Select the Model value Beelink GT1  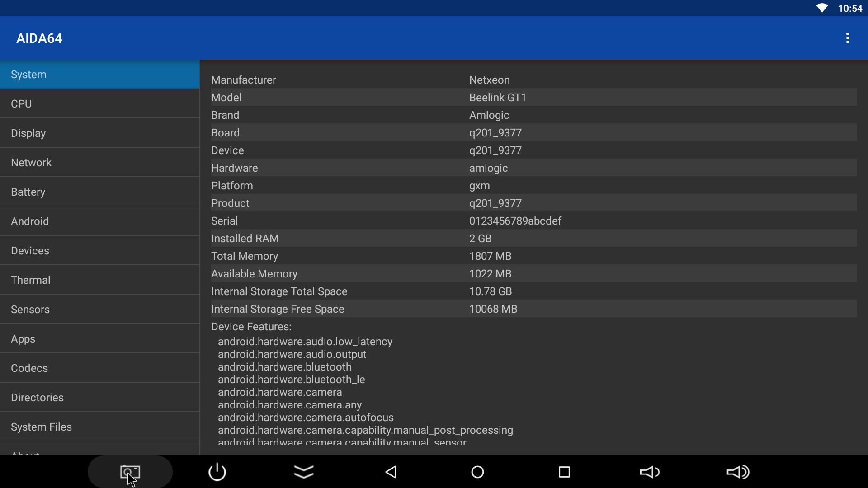pyautogui.click(x=497, y=98)
